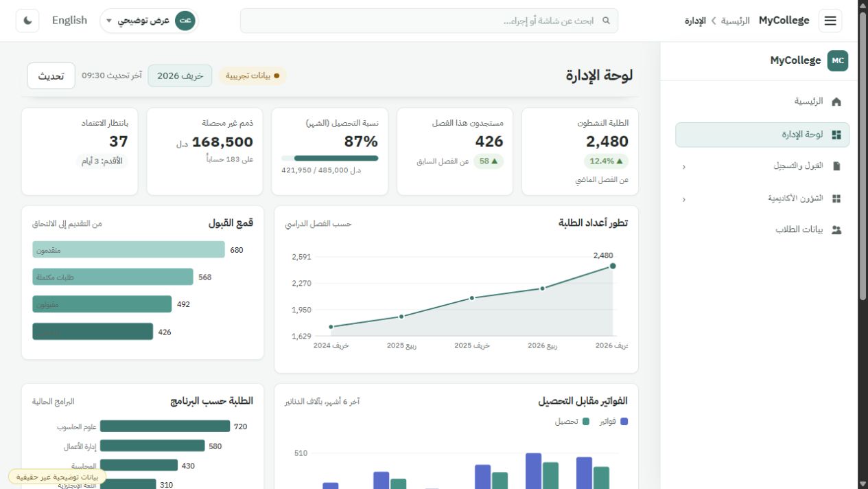Toggle dark mode moon icon

pos(27,21)
